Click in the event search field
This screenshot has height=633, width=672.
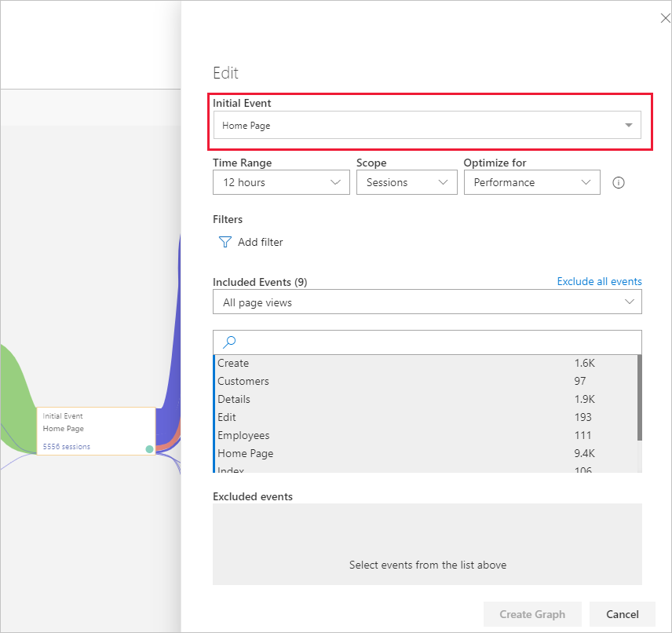coord(436,342)
